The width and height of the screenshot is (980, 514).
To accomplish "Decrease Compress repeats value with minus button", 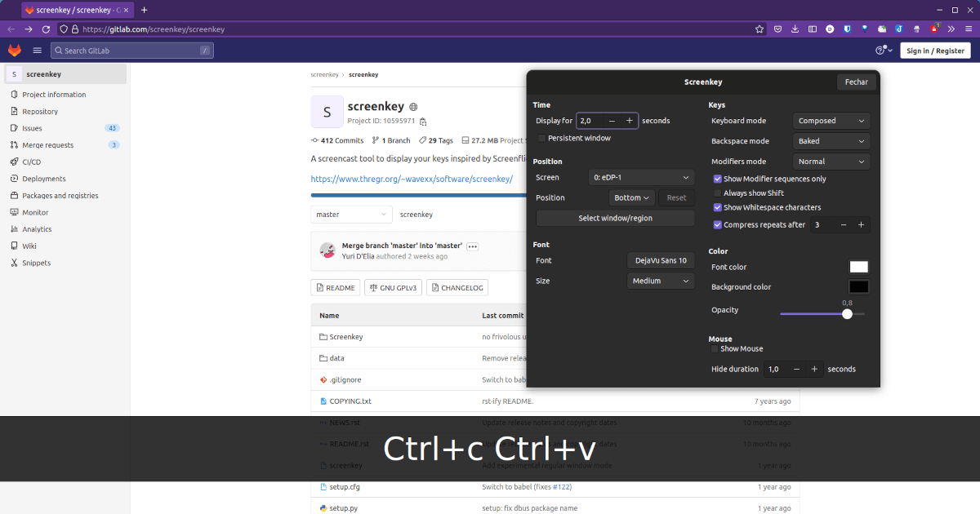I will (844, 224).
